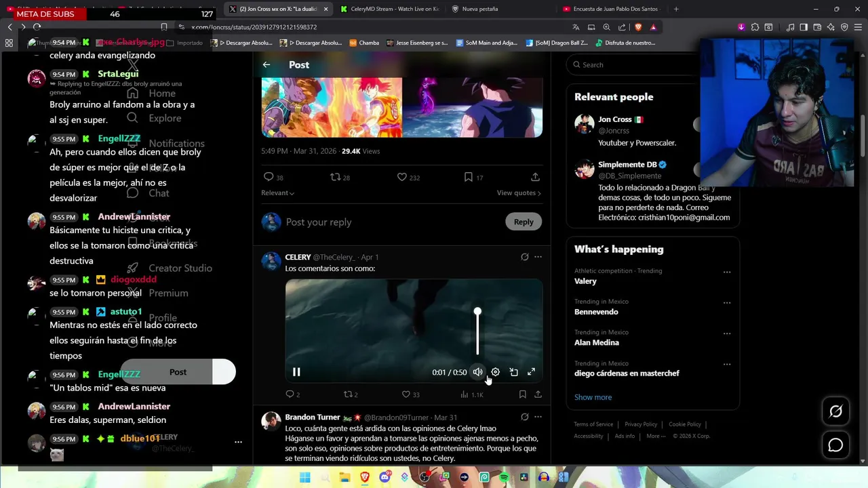Pause the CELERY video

pyautogui.click(x=296, y=372)
